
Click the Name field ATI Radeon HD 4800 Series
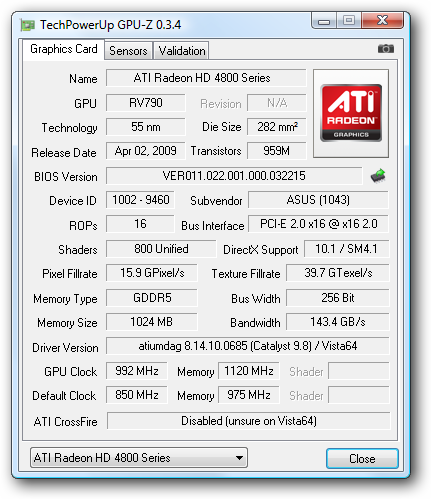(x=206, y=78)
